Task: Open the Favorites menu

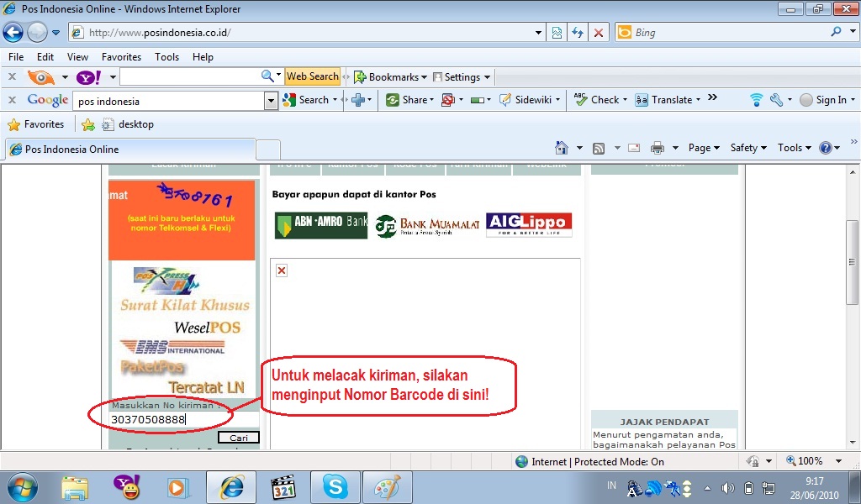Action: pyautogui.click(x=121, y=57)
